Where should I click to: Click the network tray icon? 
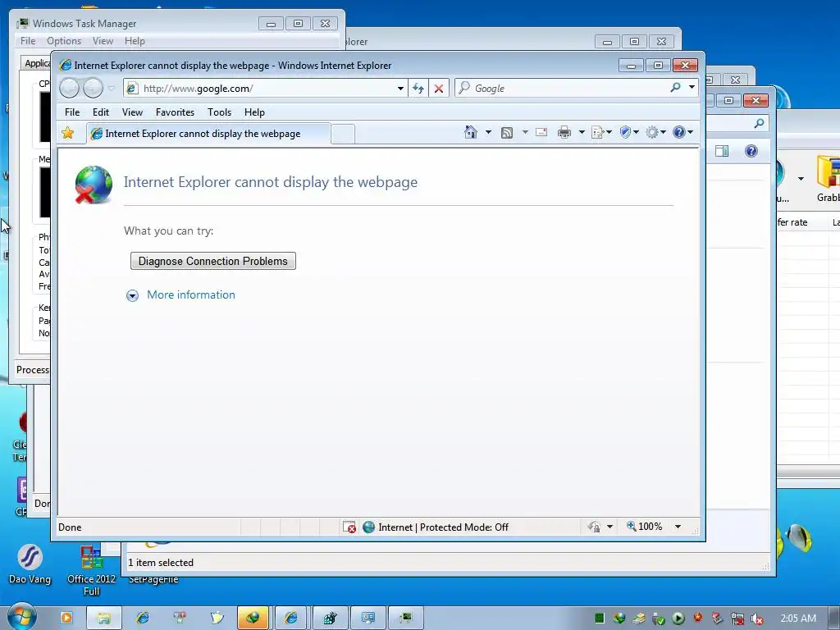coord(737,619)
